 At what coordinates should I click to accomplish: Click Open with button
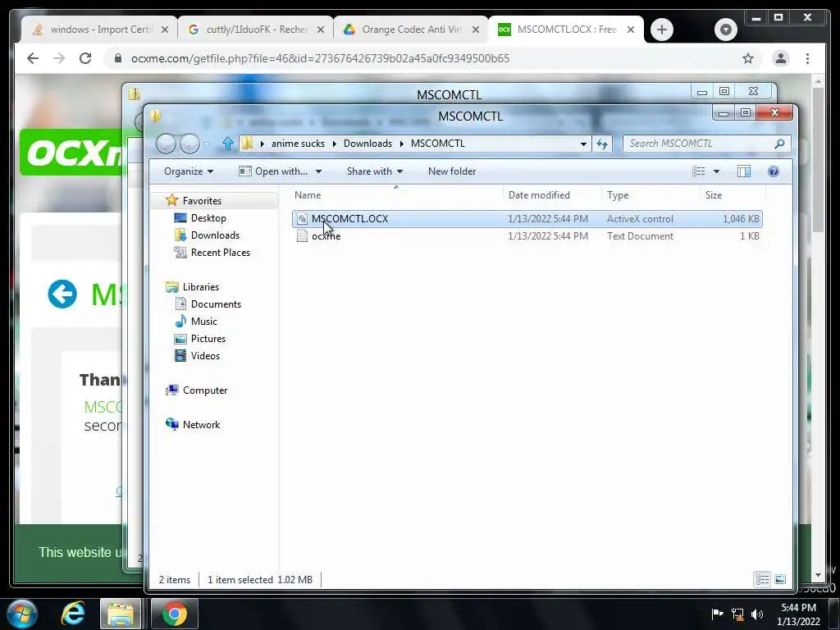click(x=274, y=171)
